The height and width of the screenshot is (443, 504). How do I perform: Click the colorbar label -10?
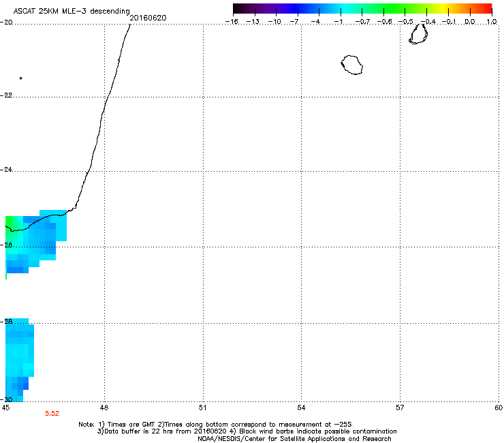(x=274, y=22)
